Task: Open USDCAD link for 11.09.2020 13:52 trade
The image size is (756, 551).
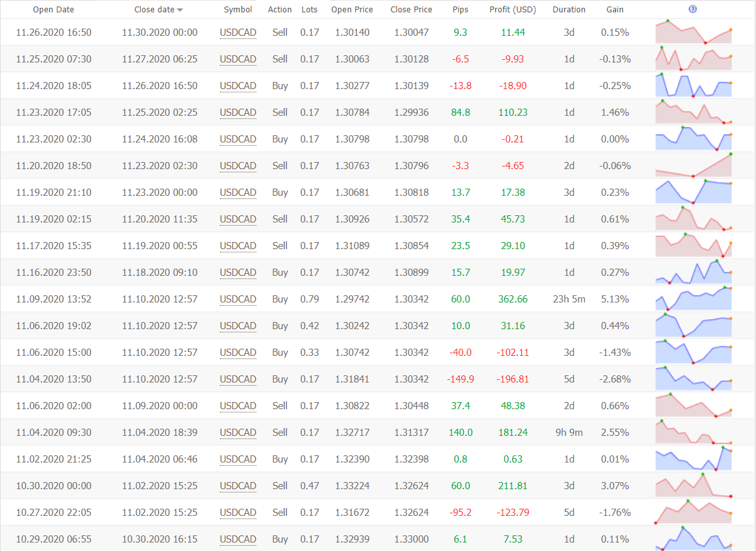Action: tap(238, 299)
